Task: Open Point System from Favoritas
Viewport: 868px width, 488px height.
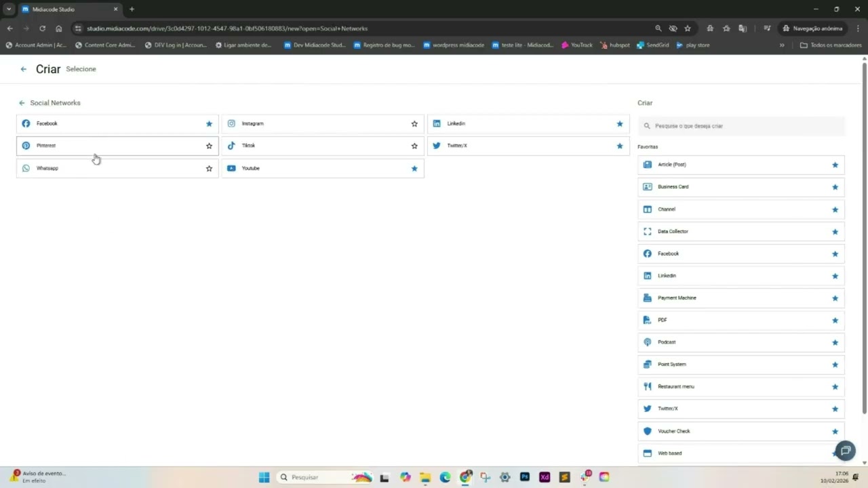Action: 741,365
